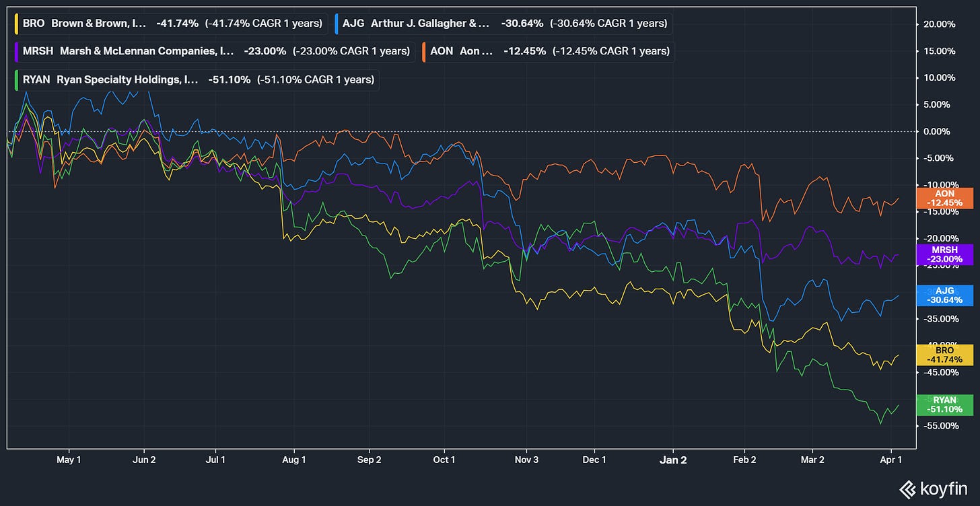Click the bold 'Jan 2' date on time axis
The height and width of the screenshot is (506, 980).
tap(673, 460)
